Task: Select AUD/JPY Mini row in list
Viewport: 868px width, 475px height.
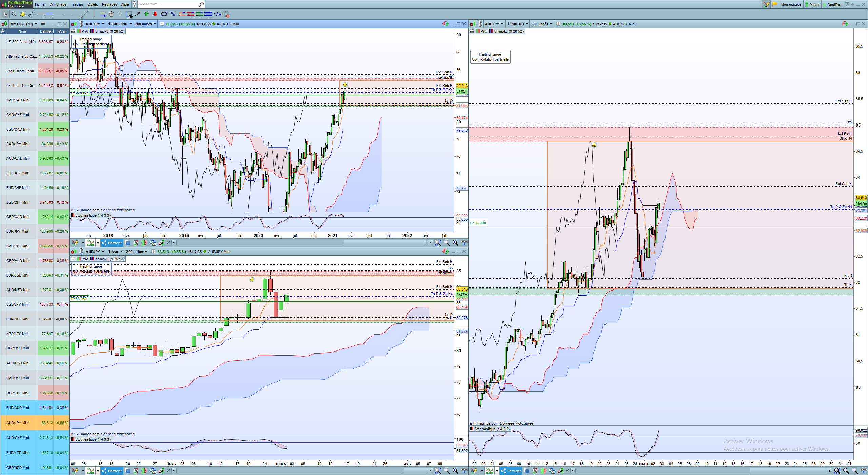Action: click(x=35, y=423)
